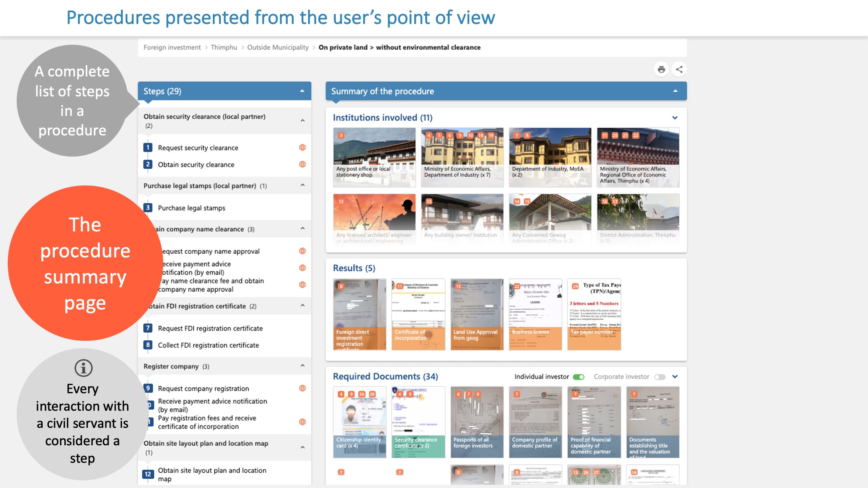868x488 pixels.
Task: Open Foreign direct investment registration result thumbnail
Action: click(x=360, y=314)
